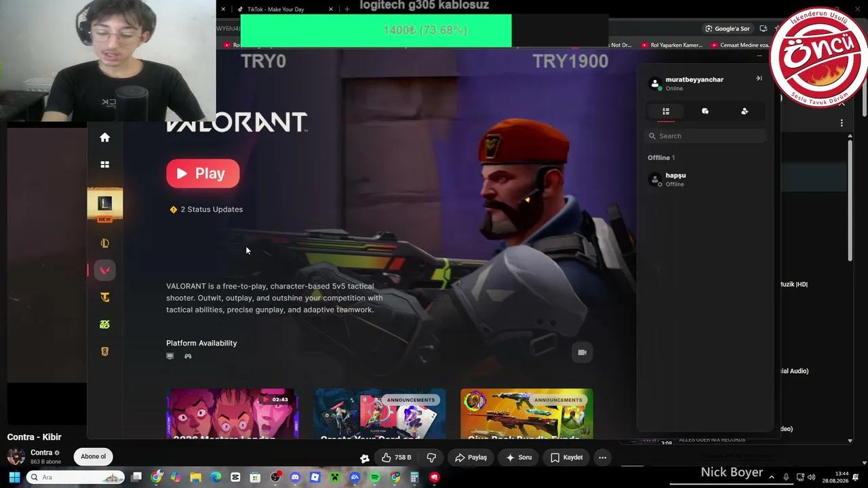Viewport: 868px width, 488px height.
Task: Open the volume control in the system tray
Action: click(812, 477)
